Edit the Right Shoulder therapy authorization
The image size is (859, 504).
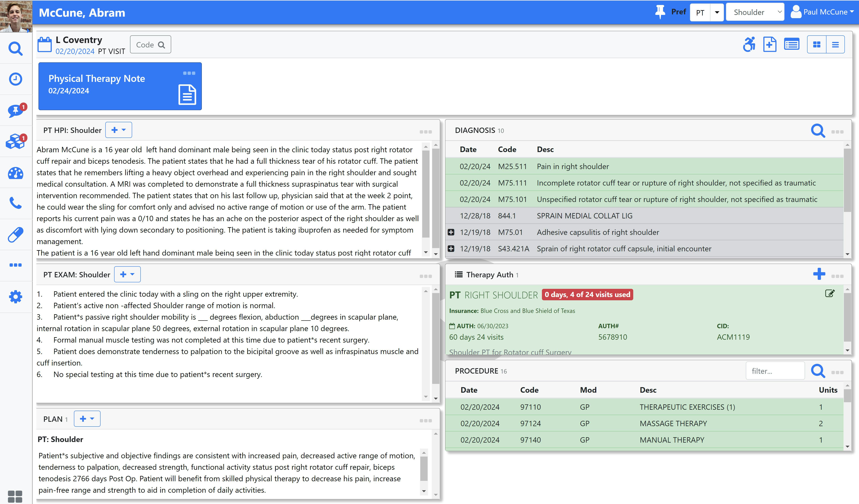pyautogui.click(x=829, y=294)
